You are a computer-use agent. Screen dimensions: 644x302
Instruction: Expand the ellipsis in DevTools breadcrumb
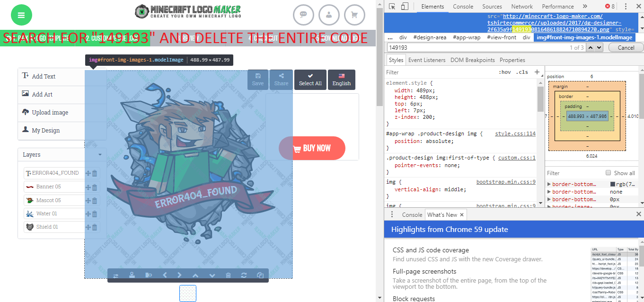point(390,37)
